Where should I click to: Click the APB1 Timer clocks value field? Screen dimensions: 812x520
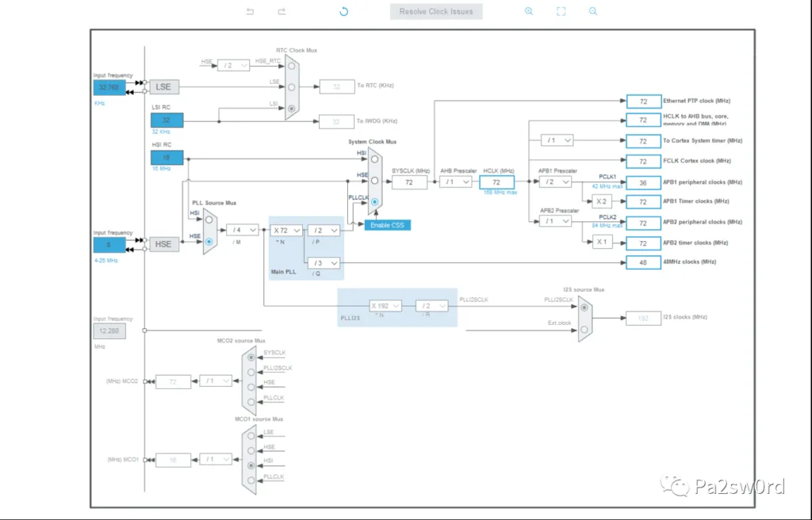[x=644, y=202]
